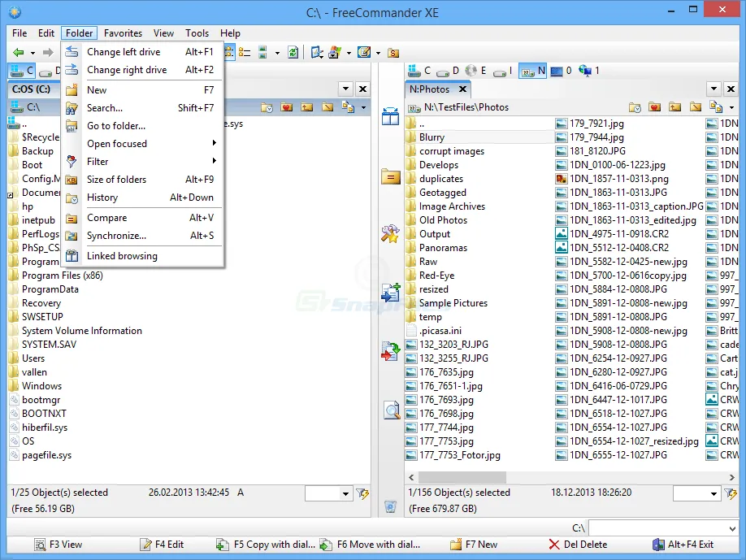Open left panel filter combo box dropdown
The width and height of the screenshot is (746, 560).
[x=345, y=494]
